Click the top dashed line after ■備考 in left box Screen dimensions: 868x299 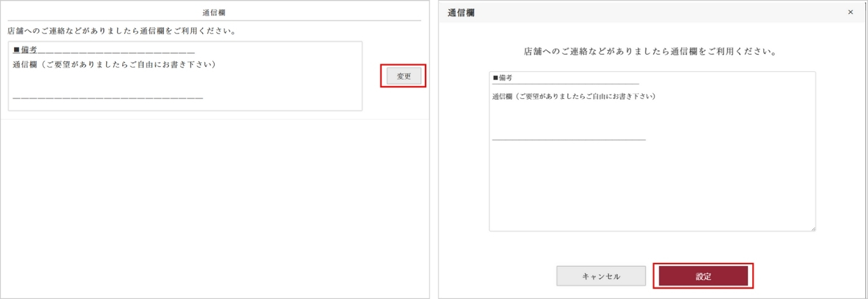pyautogui.click(x=116, y=50)
